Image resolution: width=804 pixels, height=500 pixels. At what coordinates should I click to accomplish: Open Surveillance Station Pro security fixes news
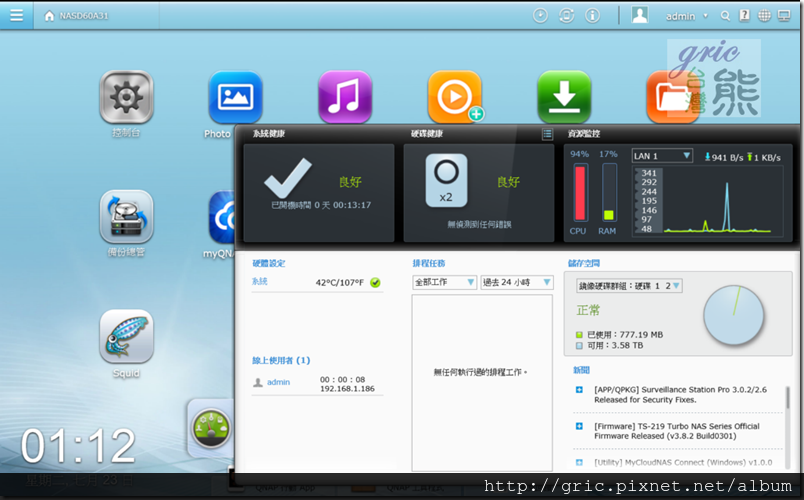tap(680, 394)
